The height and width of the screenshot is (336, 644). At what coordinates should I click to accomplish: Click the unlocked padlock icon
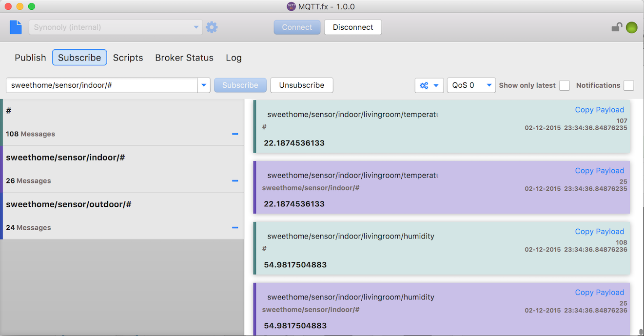(x=617, y=27)
